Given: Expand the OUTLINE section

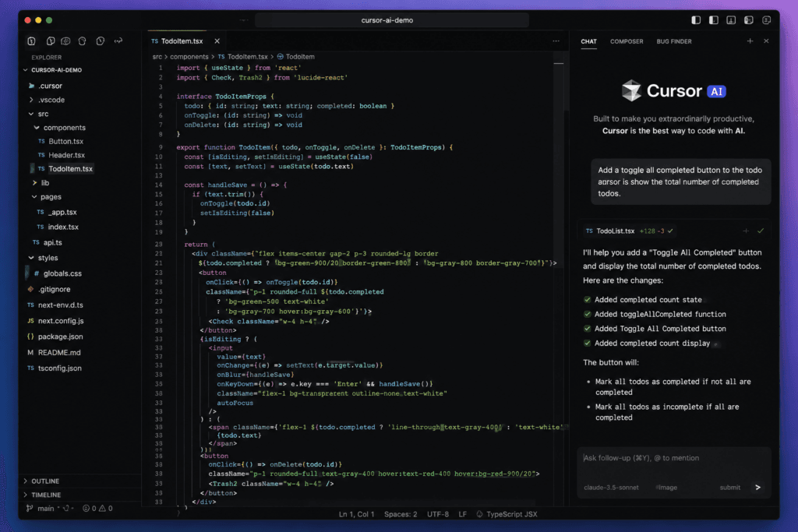Looking at the screenshot, I should [26, 481].
